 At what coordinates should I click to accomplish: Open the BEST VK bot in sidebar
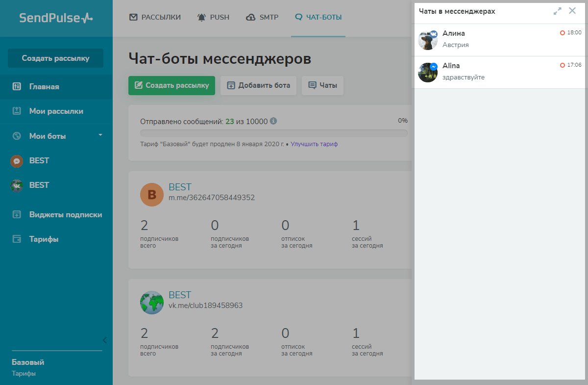tap(39, 185)
